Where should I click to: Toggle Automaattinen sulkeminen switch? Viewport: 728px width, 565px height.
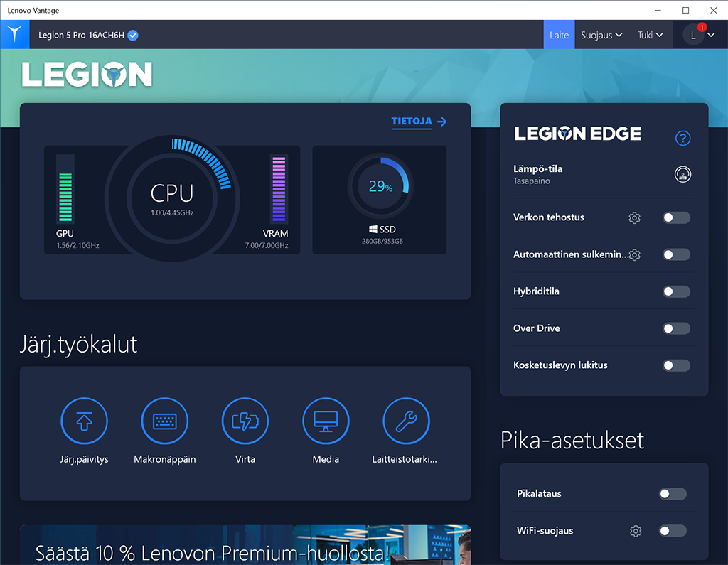coord(676,254)
